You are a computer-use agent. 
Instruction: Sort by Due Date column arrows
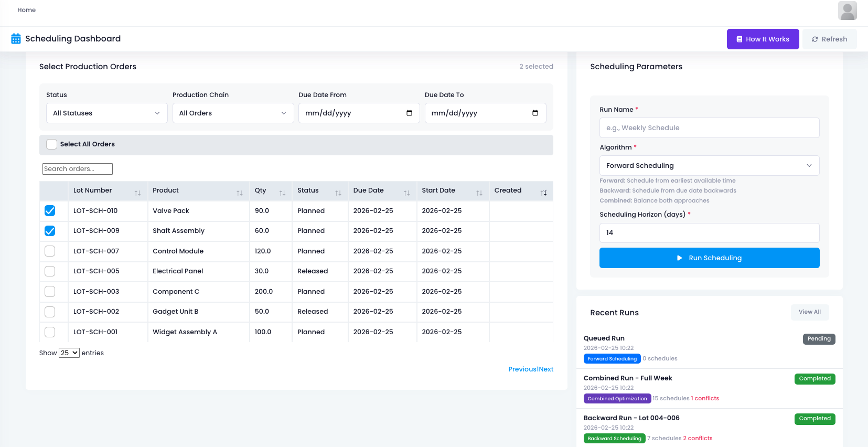(x=406, y=193)
